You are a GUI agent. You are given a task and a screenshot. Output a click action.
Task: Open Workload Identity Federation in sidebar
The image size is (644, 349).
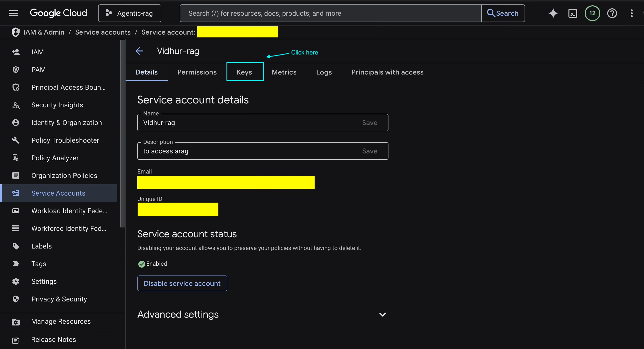click(69, 211)
